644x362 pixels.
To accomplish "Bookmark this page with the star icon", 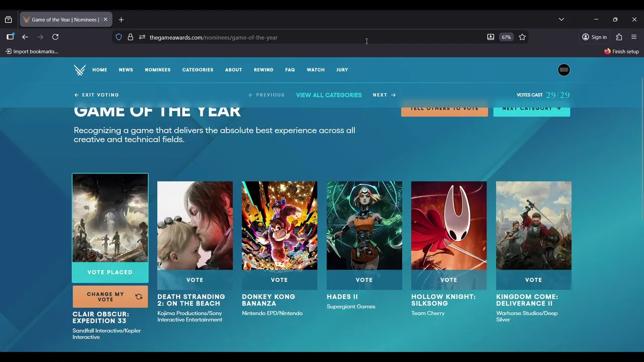I will pos(522,37).
